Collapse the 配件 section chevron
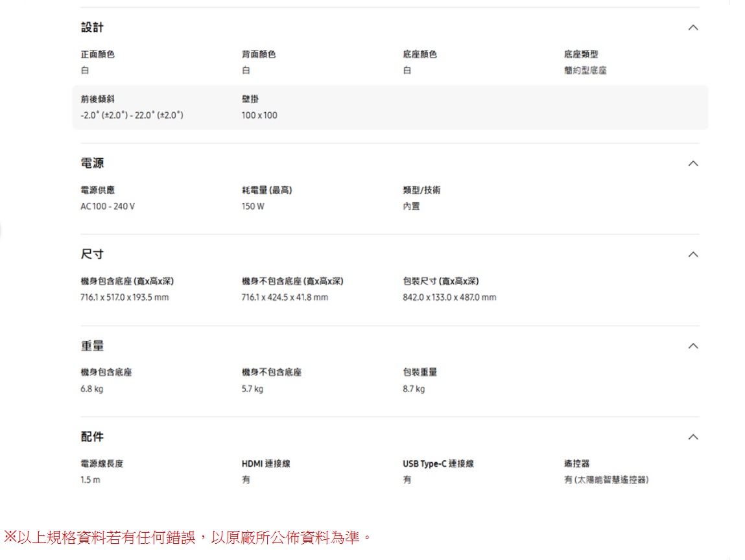745x560 pixels. pyautogui.click(x=692, y=437)
